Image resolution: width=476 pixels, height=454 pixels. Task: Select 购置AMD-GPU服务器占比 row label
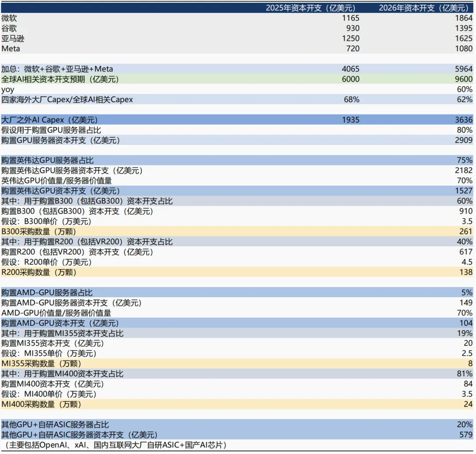(47, 293)
